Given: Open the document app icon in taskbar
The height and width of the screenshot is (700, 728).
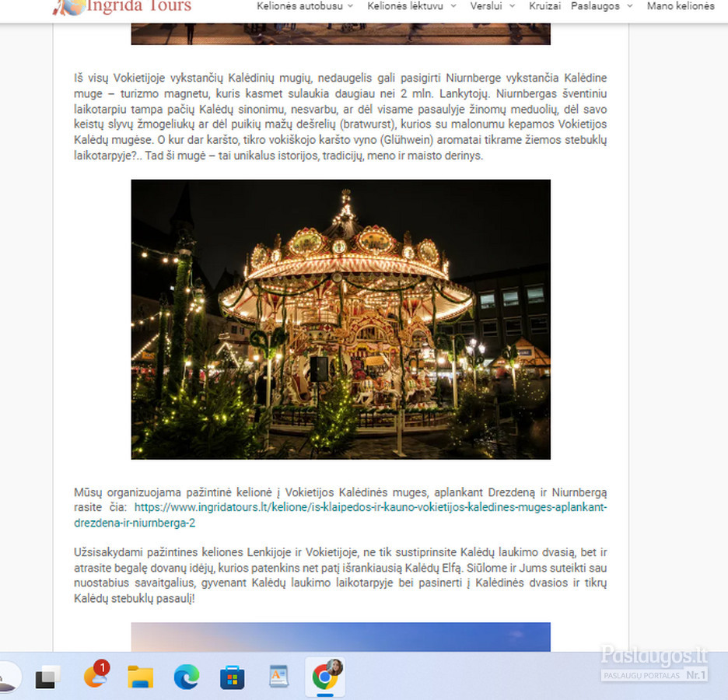Looking at the screenshot, I should coord(278,676).
